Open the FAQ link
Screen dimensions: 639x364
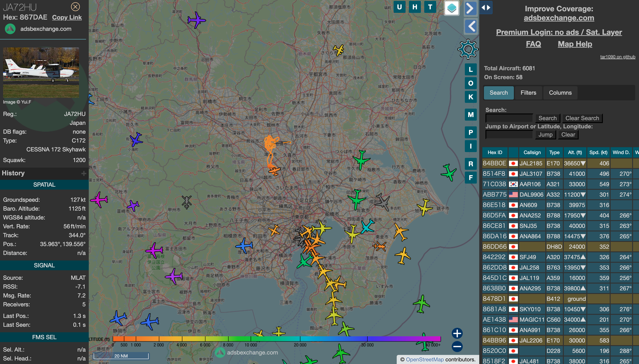[533, 44]
